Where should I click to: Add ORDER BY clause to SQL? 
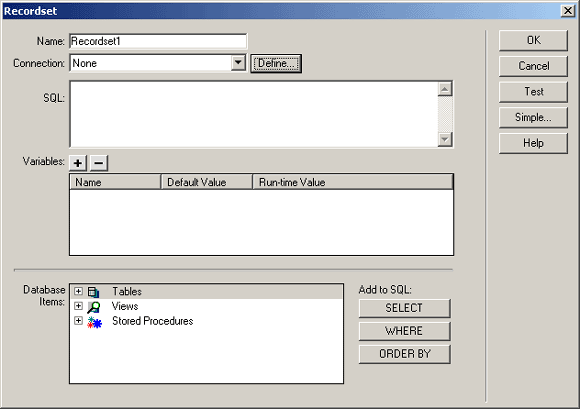tap(404, 354)
